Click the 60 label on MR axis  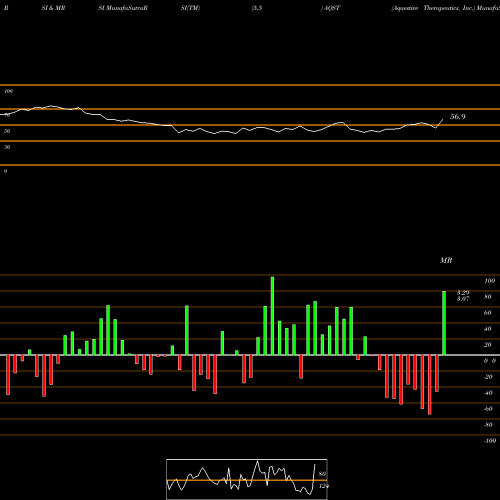pyautogui.click(x=488, y=313)
